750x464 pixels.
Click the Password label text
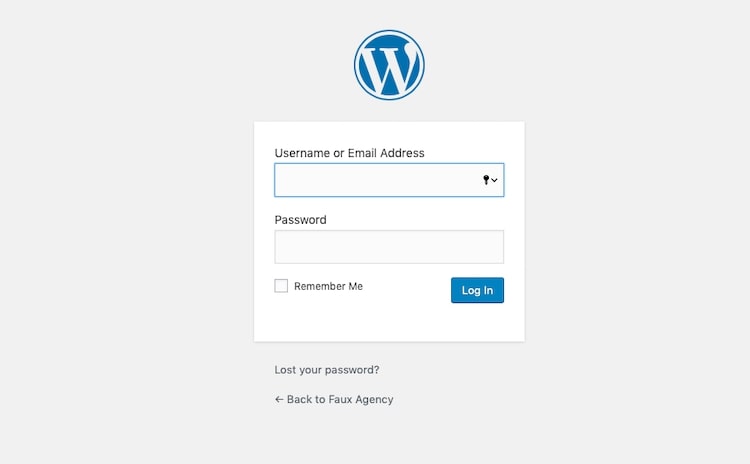pyautogui.click(x=300, y=220)
